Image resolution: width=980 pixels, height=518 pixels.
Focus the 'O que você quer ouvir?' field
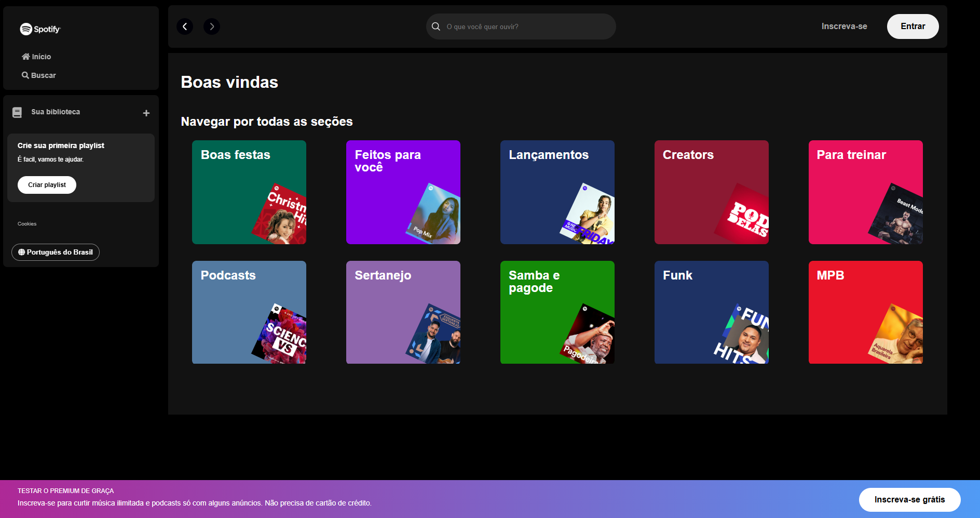tap(521, 26)
